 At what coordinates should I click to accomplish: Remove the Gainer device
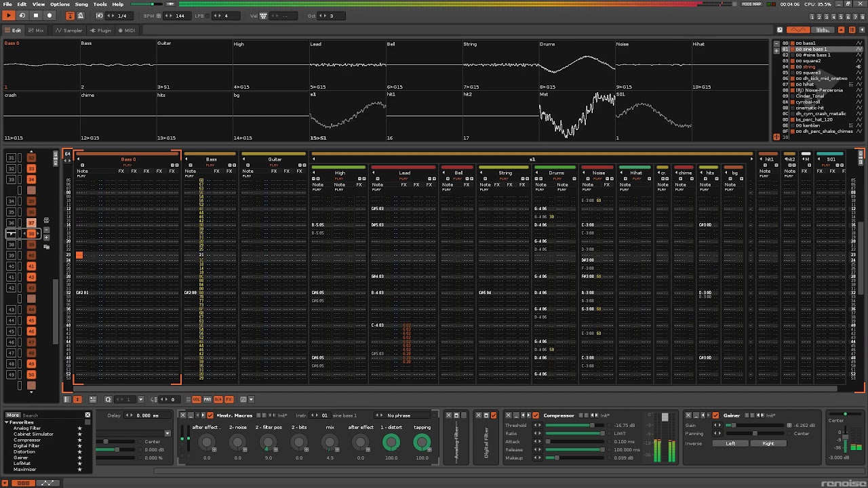point(688,415)
